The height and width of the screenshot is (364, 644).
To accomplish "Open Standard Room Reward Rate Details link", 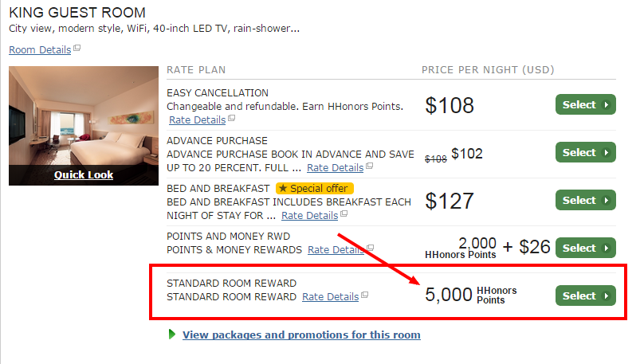I will 330,297.
